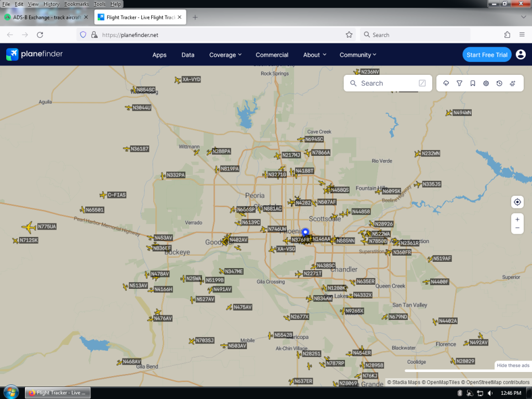This screenshot has width=532, height=399.
Task: Open the Data nav item
Action: pyautogui.click(x=188, y=55)
